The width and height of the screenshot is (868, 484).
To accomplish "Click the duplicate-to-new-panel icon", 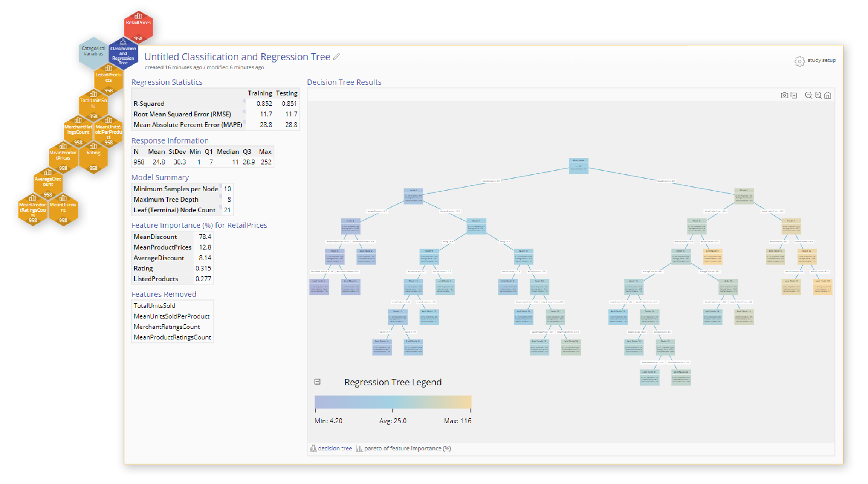I will tap(794, 95).
